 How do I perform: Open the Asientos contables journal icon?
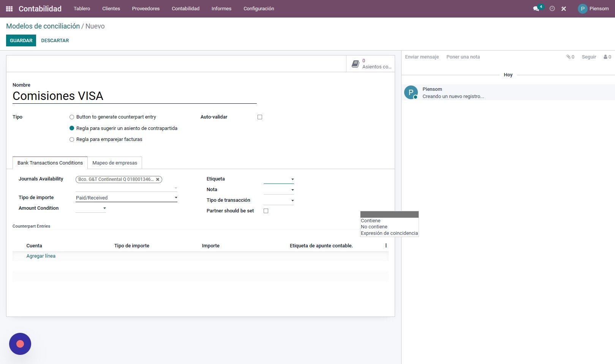pyautogui.click(x=356, y=64)
